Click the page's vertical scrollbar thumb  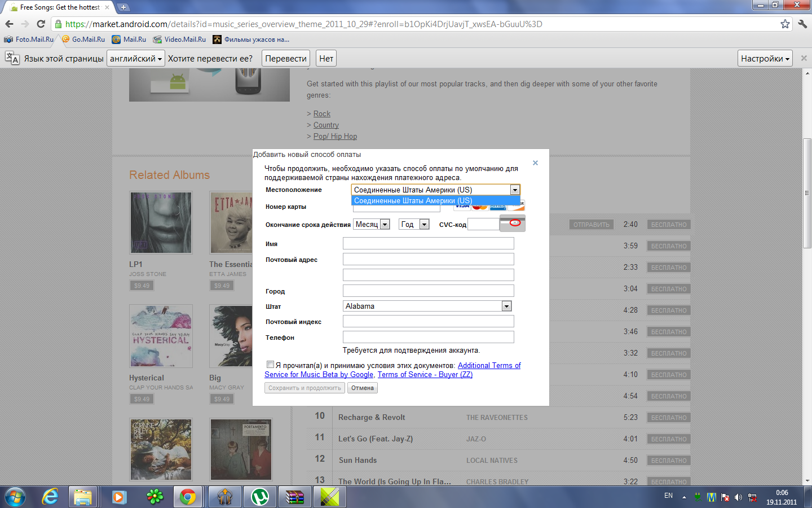point(807,192)
